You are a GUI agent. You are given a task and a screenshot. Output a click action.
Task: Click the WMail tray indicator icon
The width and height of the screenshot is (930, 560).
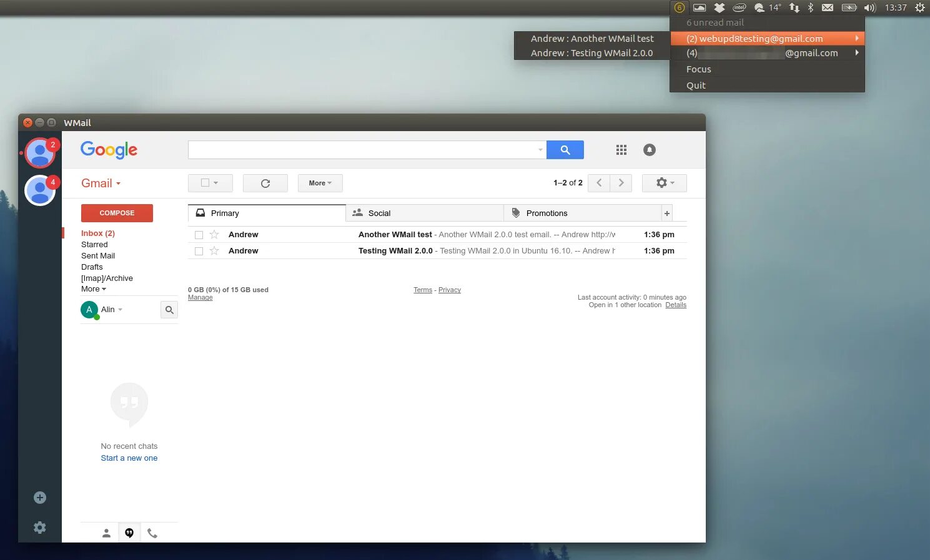[x=680, y=7]
